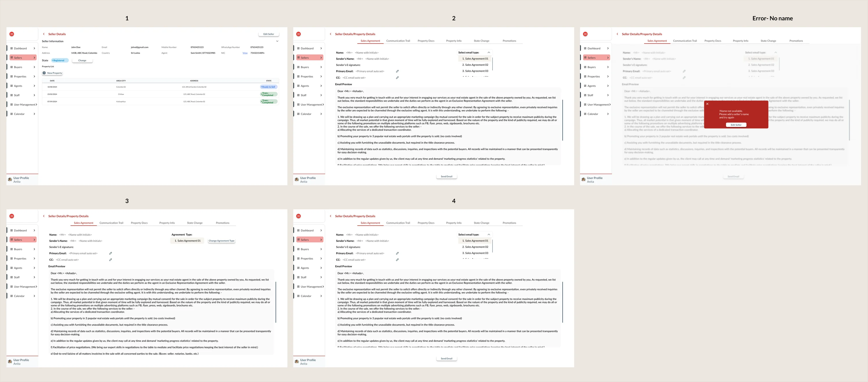Click the Primary Email pencil edit icon in screen 2
Viewport: 868px width, 382px height.
tap(397, 71)
